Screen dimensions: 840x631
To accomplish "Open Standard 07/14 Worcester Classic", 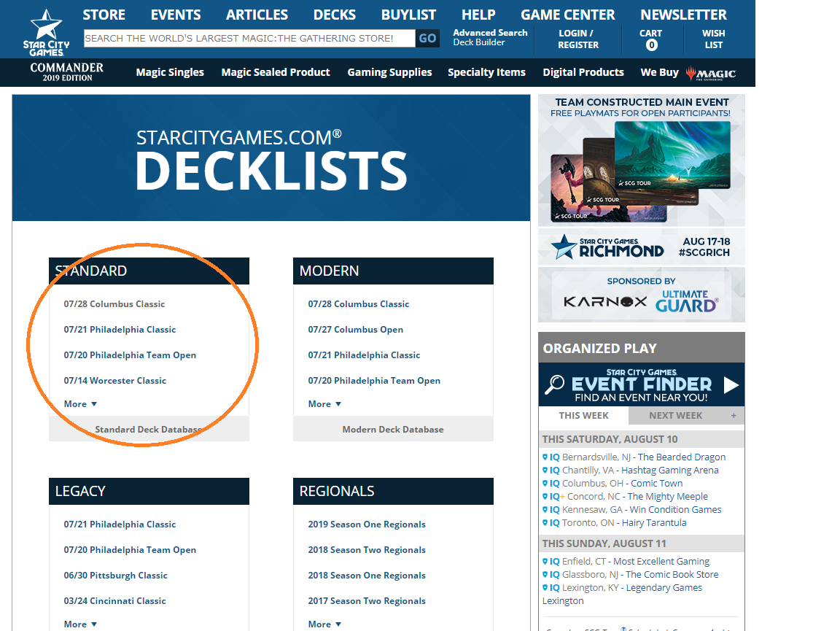I will [114, 381].
